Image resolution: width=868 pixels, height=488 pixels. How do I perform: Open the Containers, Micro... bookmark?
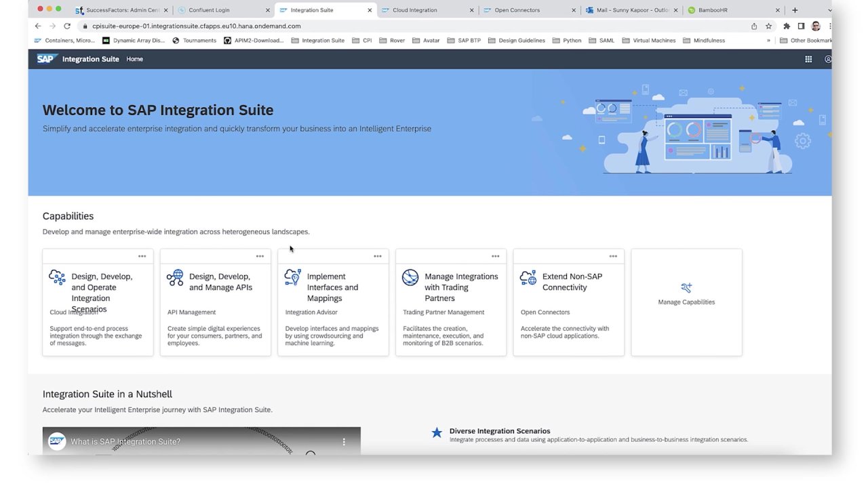tap(64, 41)
